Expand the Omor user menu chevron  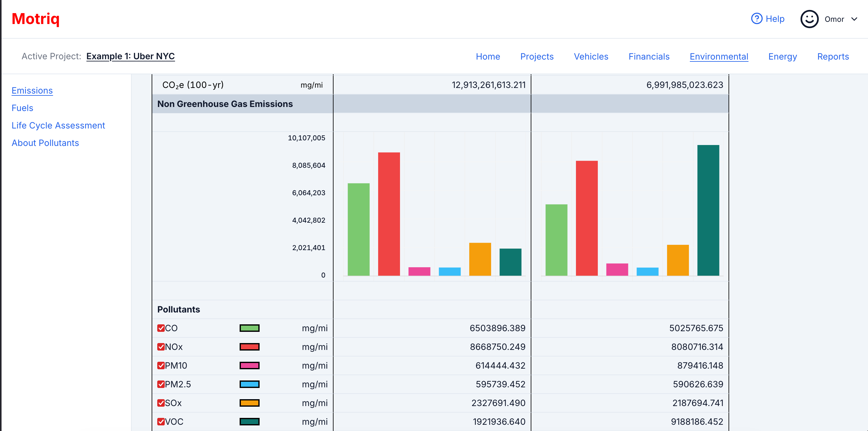[x=854, y=19]
